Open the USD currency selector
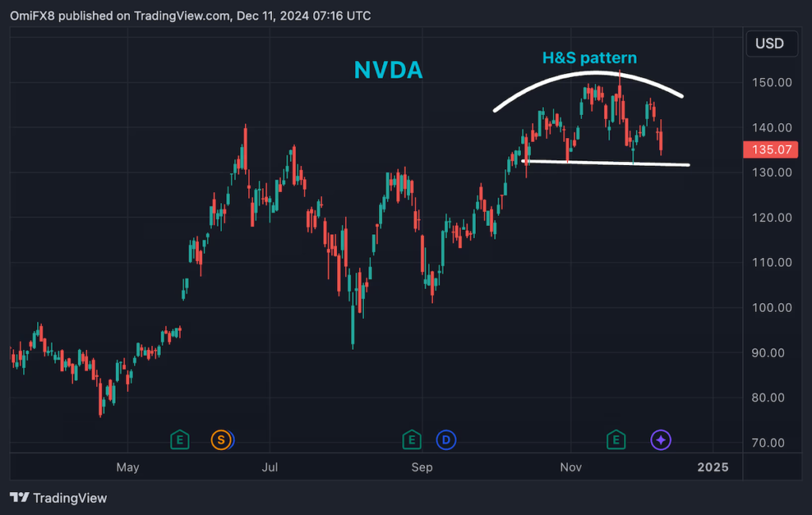 click(772, 44)
